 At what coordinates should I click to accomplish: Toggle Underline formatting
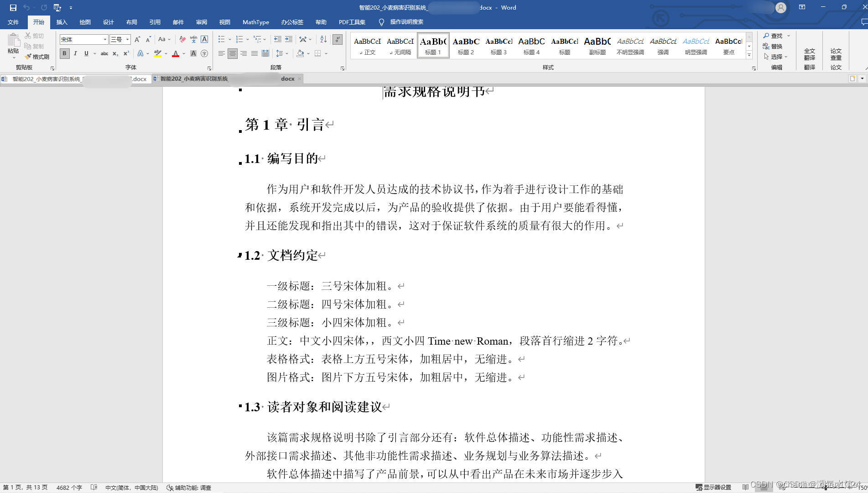click(x=86, y=53)
